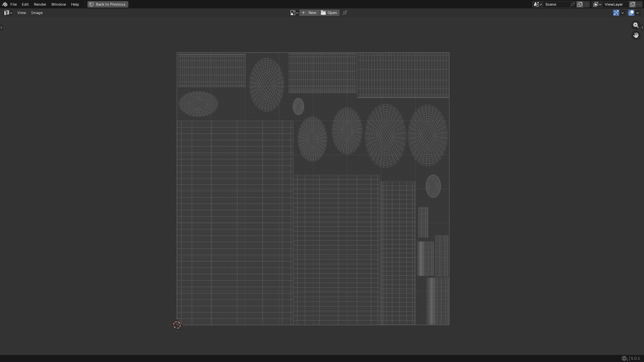The image size is (644, 362).
Task: Click the Scene name field
Action: [556, 4]
